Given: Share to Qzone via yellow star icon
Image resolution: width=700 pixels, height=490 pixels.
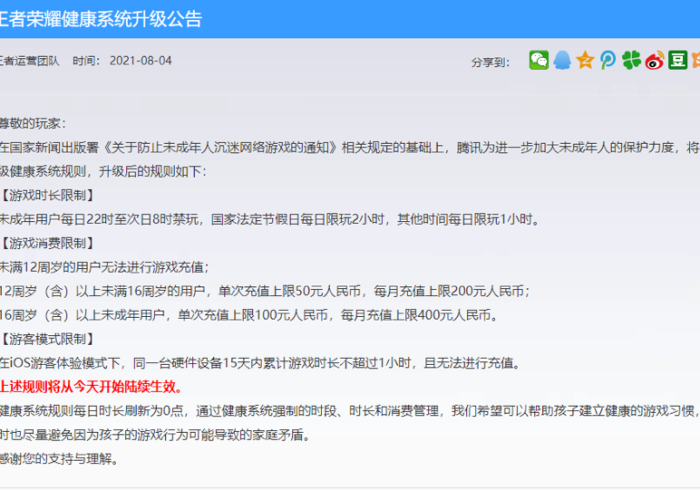Looking at the screenshot, I should click(585, 60).
